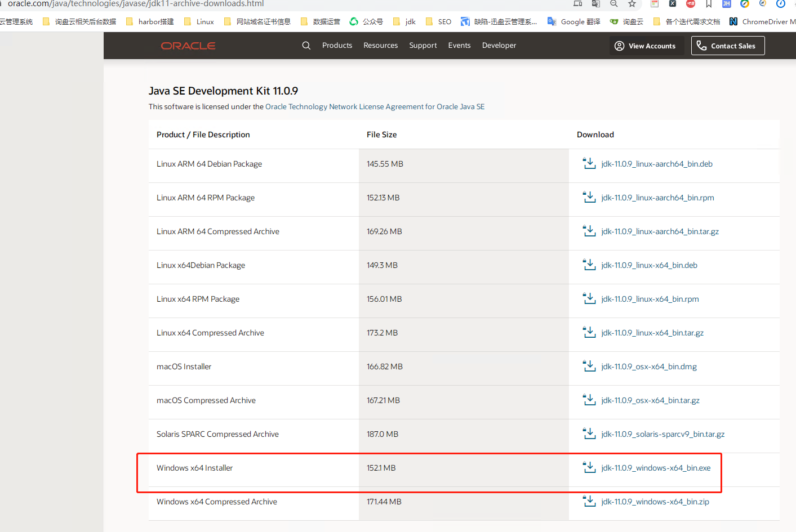The width and height of the screenshot is (796, 532).
Task: Download jdk-11.0.9_windows-x64_bin.zip link
Action: 655,502
